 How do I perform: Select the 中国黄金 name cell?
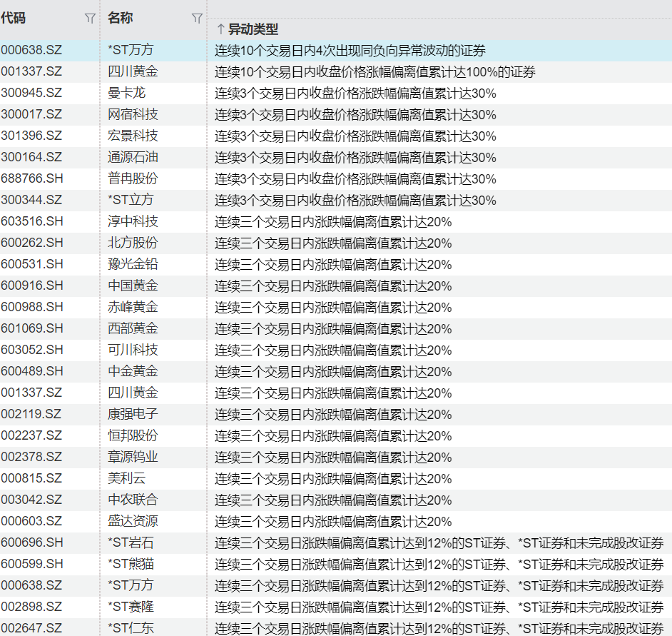[133, 286]
